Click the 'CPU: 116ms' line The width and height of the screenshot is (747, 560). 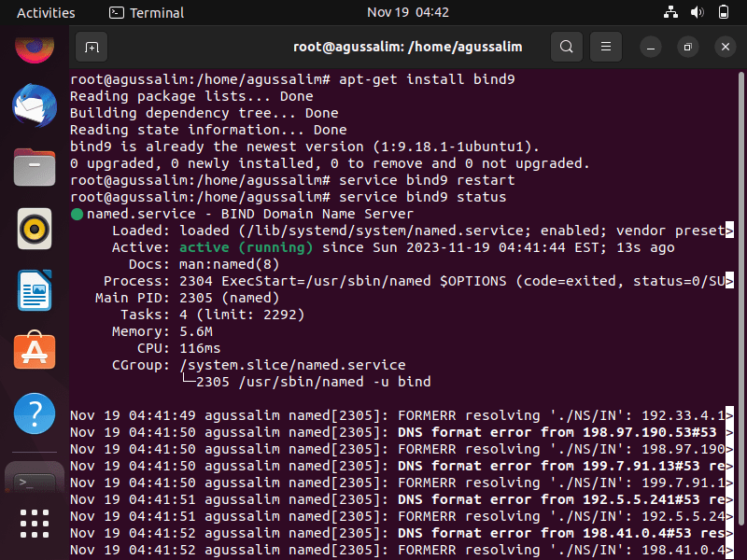click(178, 348)
